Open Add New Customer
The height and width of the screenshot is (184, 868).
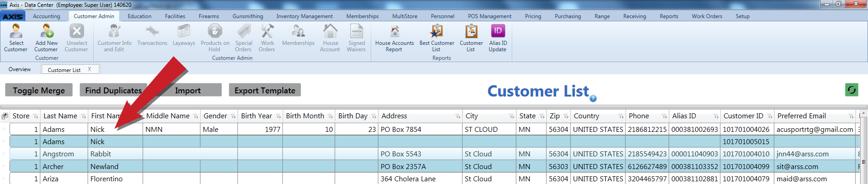pos(46,38)
